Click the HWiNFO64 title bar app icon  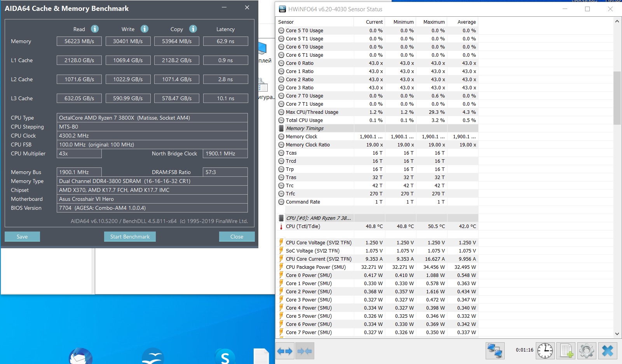(x=282, y=9)
